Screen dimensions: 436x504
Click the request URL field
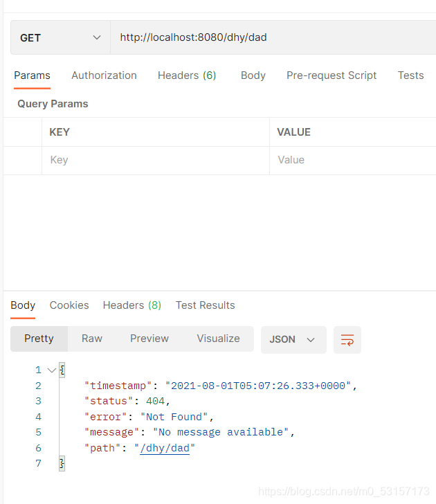[x=273, y=37]
